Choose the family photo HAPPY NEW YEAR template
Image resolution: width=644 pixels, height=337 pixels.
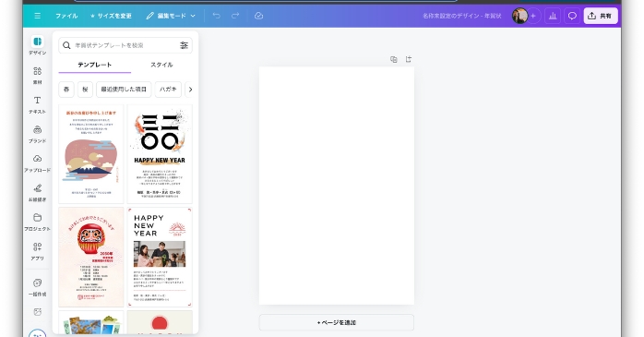(x=160, y=258)
